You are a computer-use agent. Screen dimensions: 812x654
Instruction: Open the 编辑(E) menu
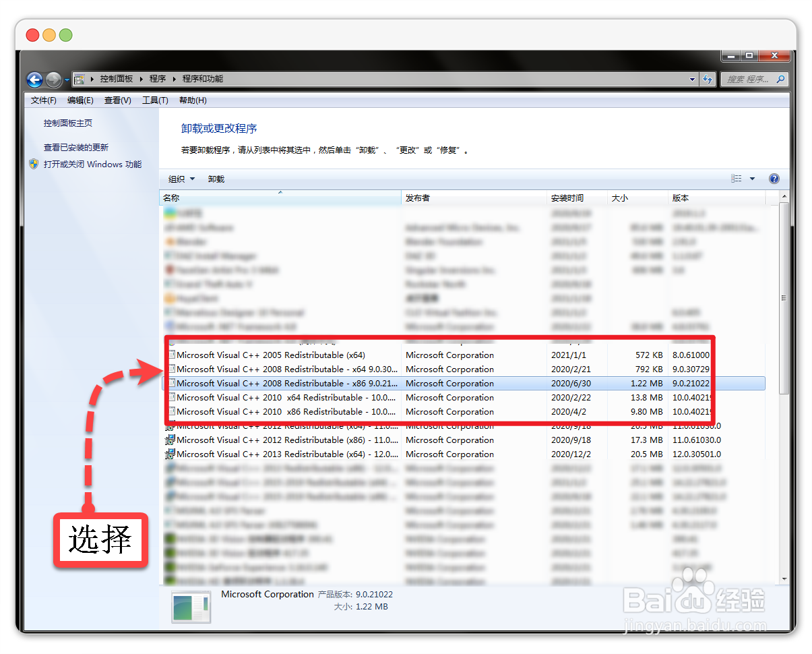coord(80,100)
